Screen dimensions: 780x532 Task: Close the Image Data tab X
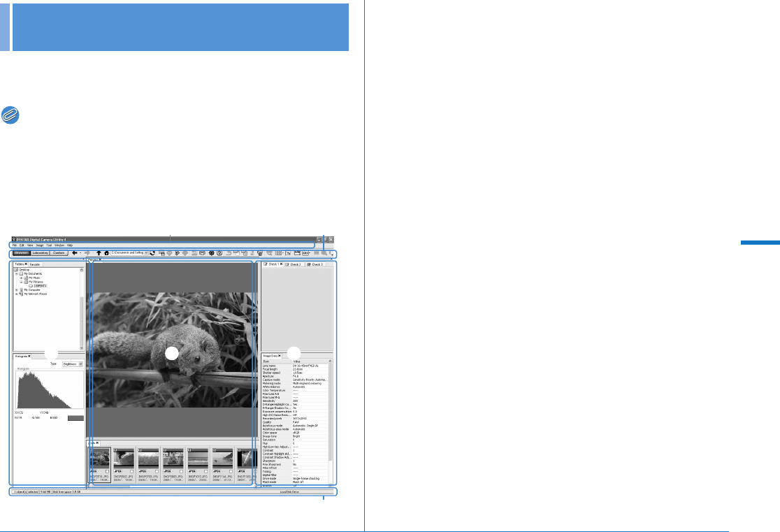coord(280,355)
